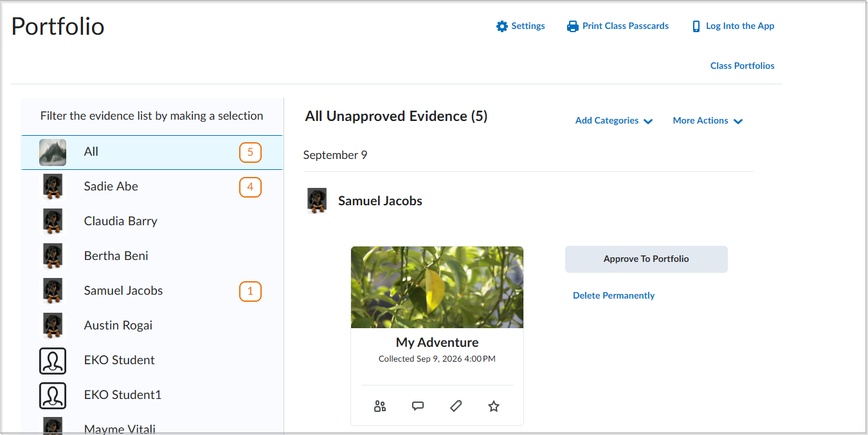Open the My Adventure leaf photo thumbnail
The width and height of the screenshot is (868, 435).
(437, 287)
